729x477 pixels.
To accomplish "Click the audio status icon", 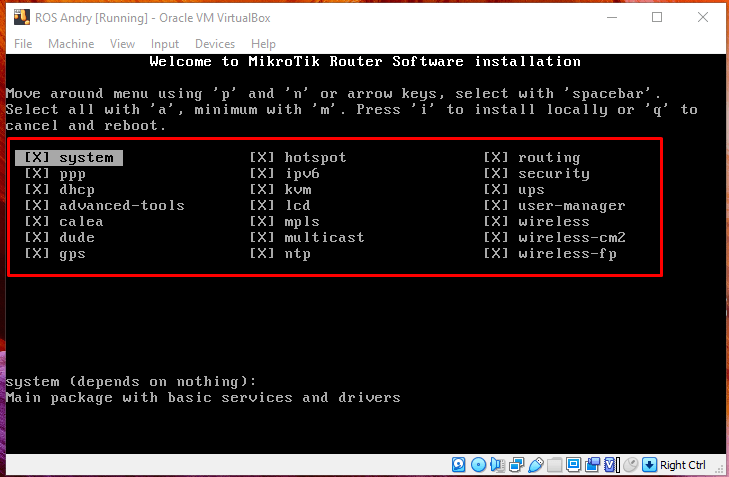I will (497, 465).
